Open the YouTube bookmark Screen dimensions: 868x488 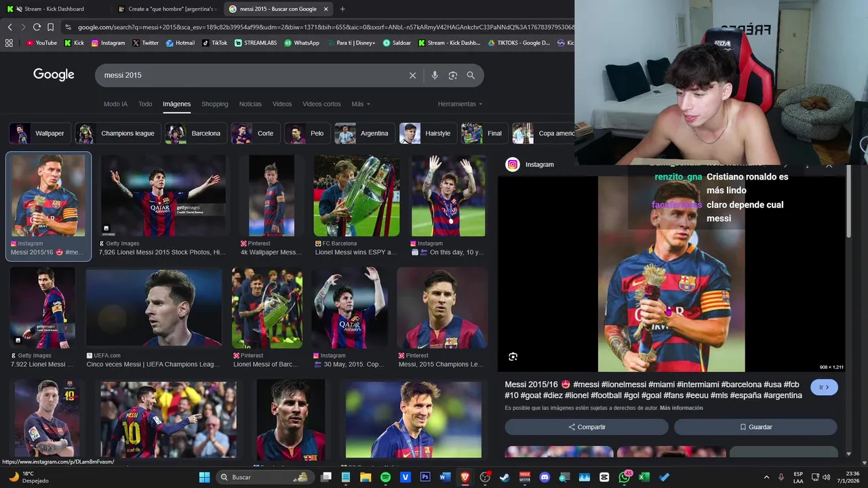tap(41, 43)
